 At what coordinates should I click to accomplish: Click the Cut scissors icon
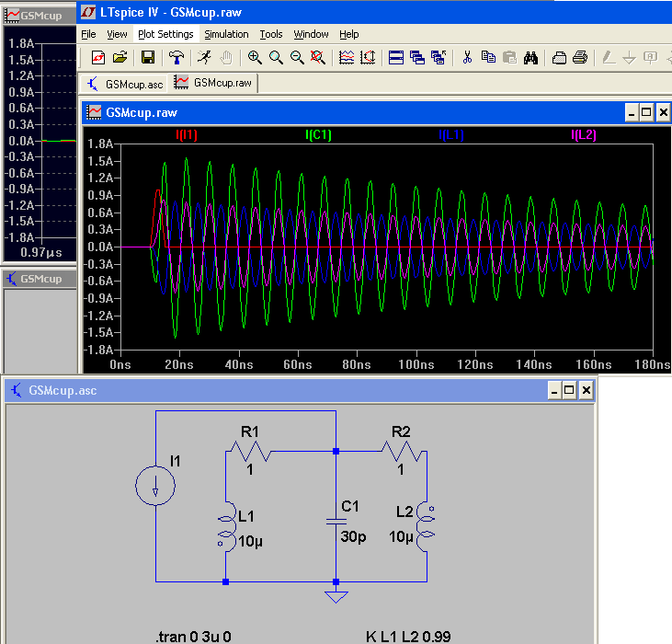(x=467, y=58)
